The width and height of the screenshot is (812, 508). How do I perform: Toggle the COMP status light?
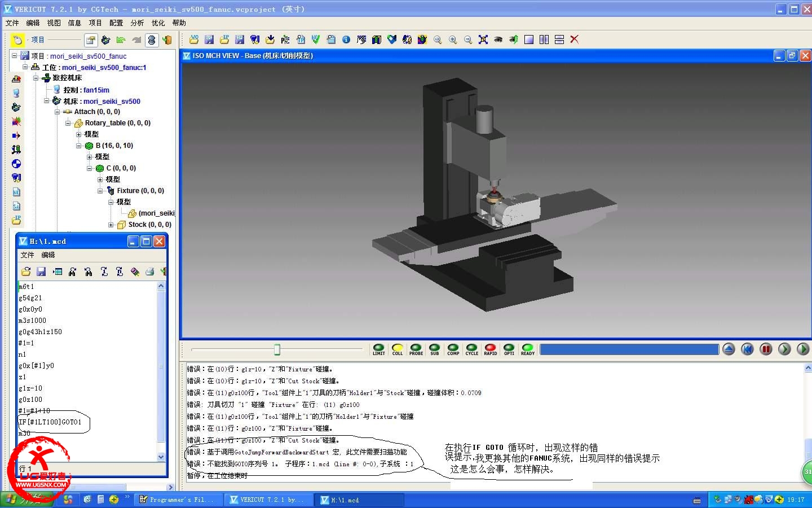(x=453, y=349)
